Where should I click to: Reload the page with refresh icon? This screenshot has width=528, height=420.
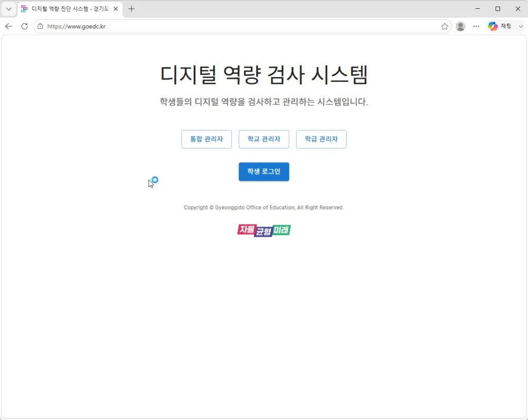pos(25,26)
